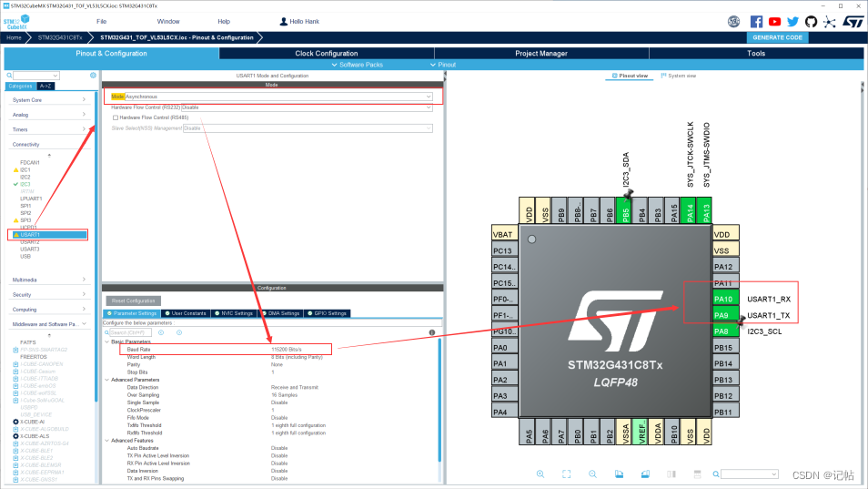Screen dimensions: 868x489
Task: Click download icon beside X-CUBE-AI
Action: coord(15,422)
